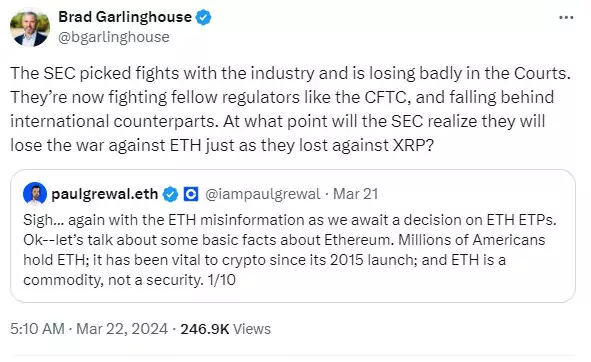Click the sentence mentioning the CFTC
591x362 pixels.
(x=282, y=97)
